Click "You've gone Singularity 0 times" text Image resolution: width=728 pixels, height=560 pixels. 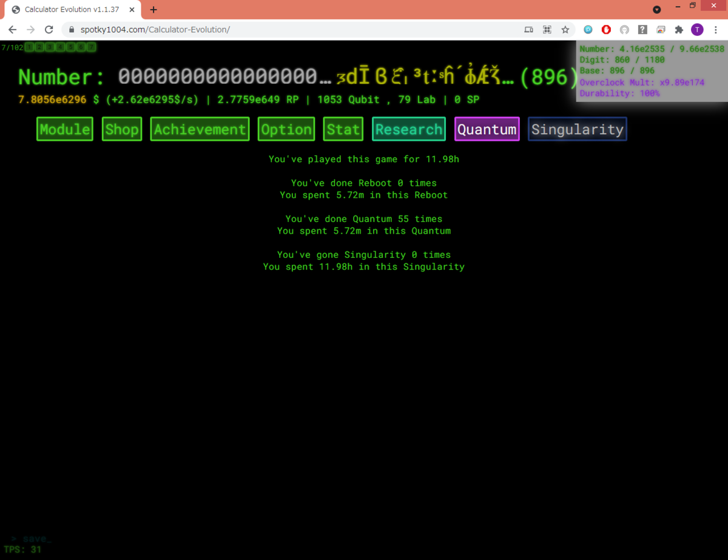(364, 255)
